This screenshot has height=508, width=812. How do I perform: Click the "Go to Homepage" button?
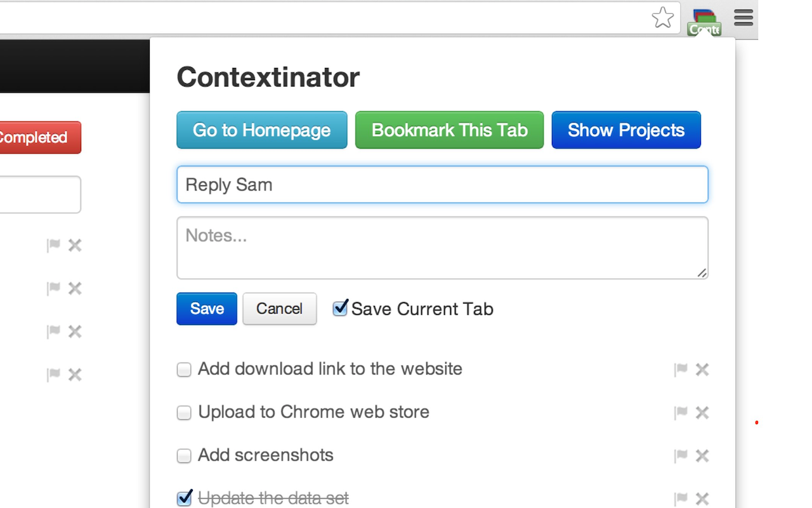point(261,130)
